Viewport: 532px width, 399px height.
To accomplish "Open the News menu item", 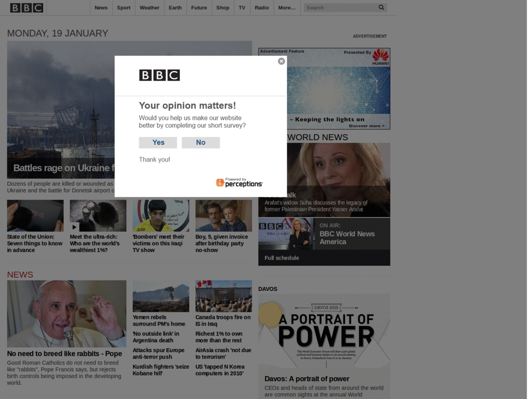I will click(101, 7).
